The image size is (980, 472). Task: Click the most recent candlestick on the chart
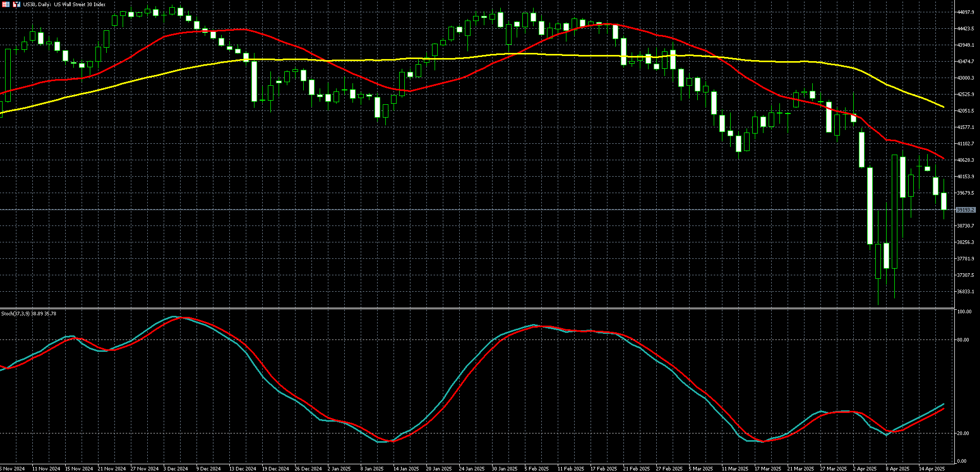pyautogui.click(x=944, y=201)
